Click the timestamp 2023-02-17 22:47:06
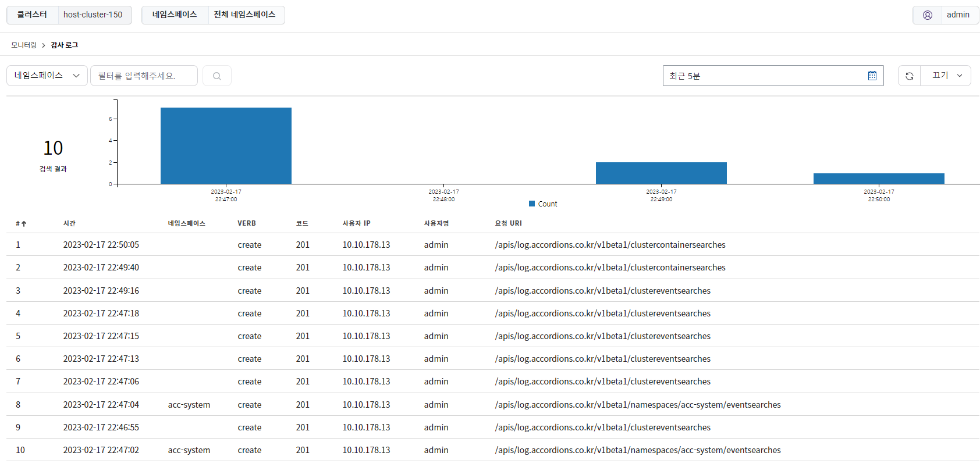Viewport: 980px width, 474px height. [x=101, y=382]
